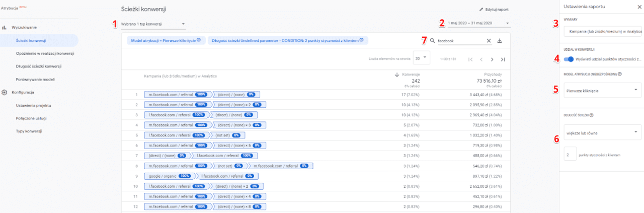Open help icon in Model atrybucji chip
This screenshot has height=213, width=644.
click(199, 40)
